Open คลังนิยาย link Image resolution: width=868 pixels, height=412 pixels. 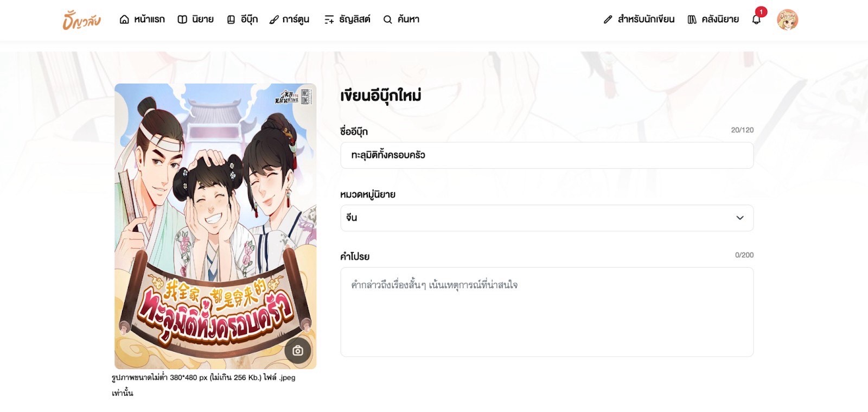click(x=713, y=20)
